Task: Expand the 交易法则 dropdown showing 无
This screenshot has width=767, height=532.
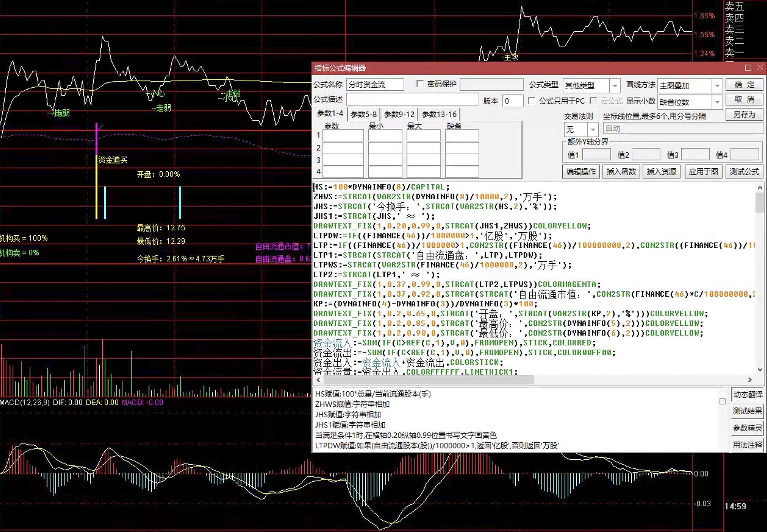Action: pyautogui.click(x=593, y=130)
